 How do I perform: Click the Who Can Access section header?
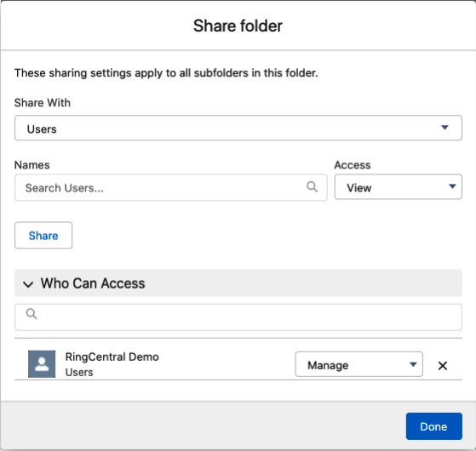238,283
